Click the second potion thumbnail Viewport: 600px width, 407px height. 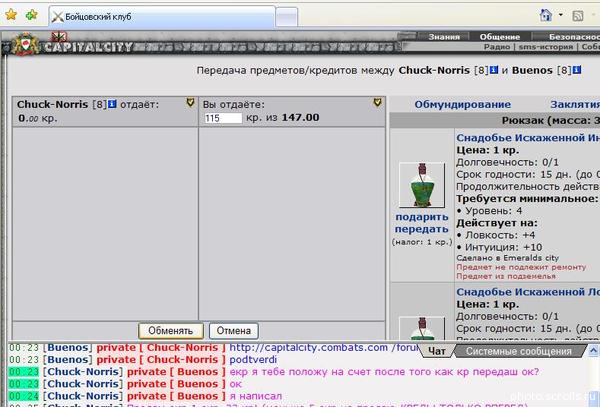pyautogui.click(x=422, y=329)
